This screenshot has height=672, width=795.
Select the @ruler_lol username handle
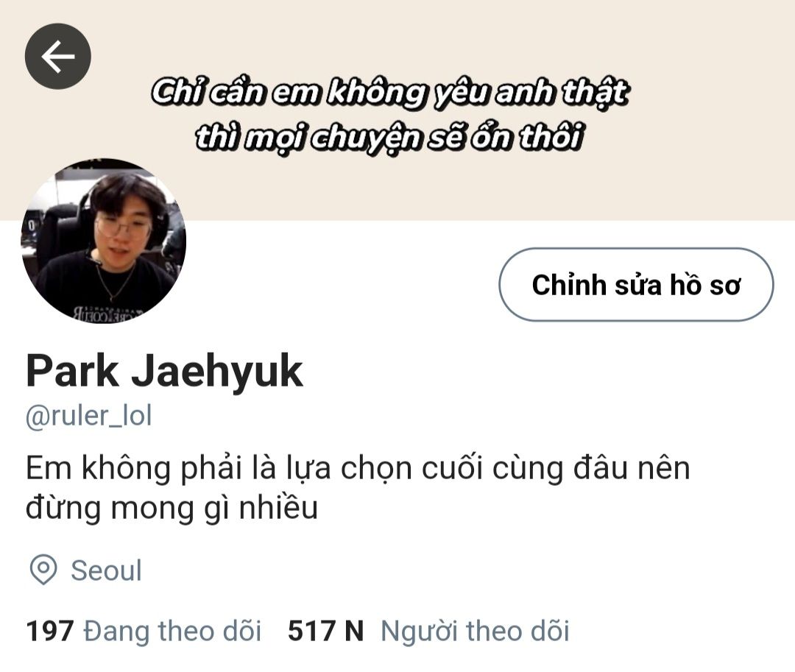tap(89, 416)
